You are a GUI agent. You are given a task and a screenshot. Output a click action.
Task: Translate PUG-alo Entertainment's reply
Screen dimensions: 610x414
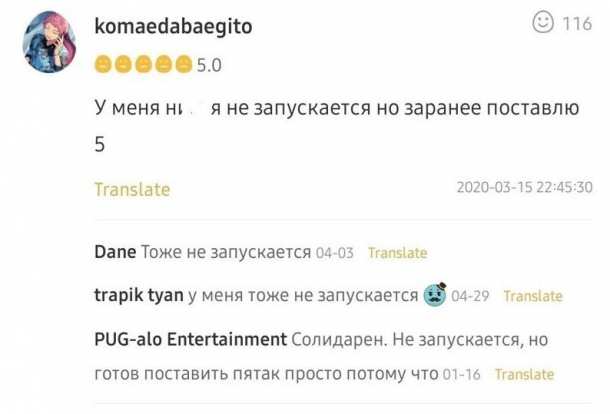coord(524,374)
